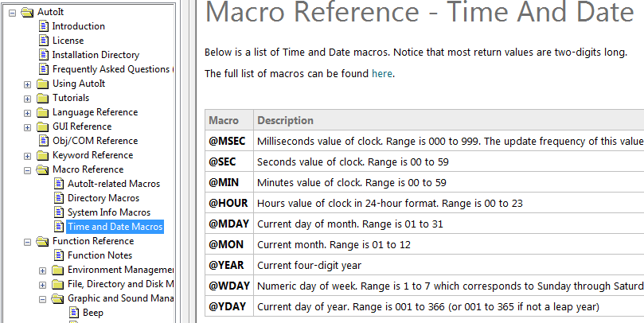Image resolution: width=644 pixels, height=323 pixels.
Task: Click the Directory Macros page icon
Action: [59, 198]
